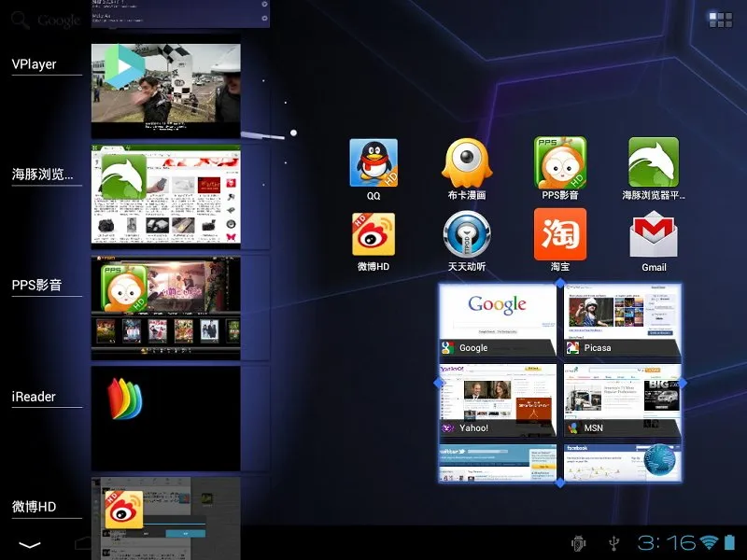Open Wi-Fi signal status icon
This screenshot has width=747, height=560.
click(x=709, y=542)
